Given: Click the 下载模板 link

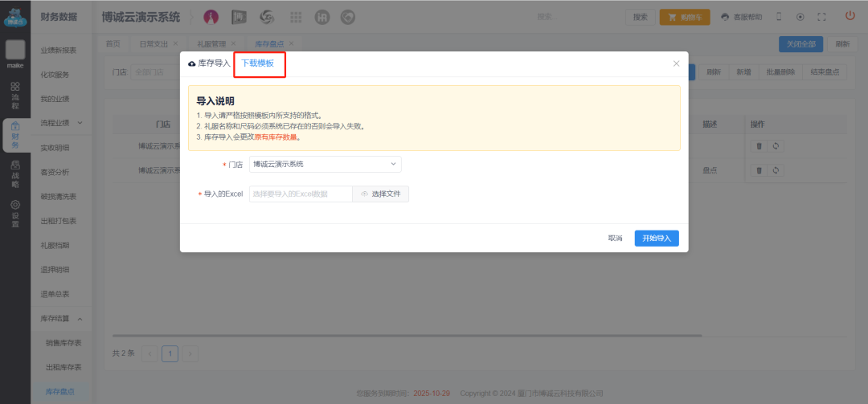Looking at the screenshot, I should click(x=257, y=63).
